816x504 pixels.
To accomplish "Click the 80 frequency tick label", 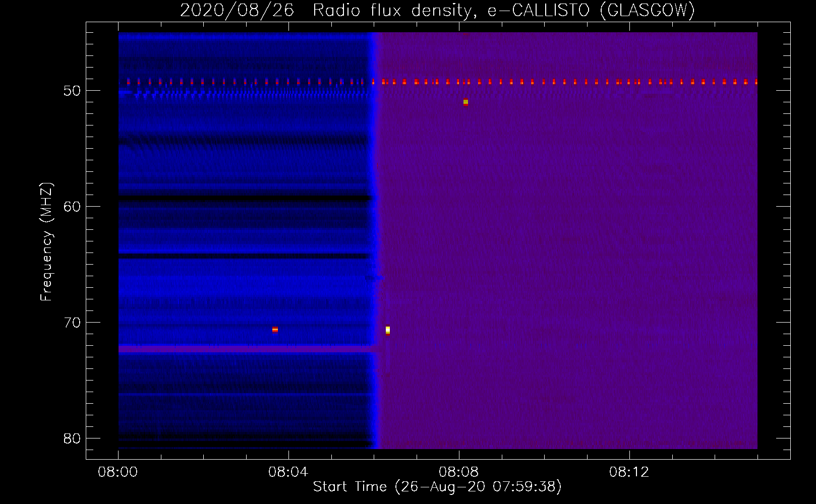I will (72, 438).
